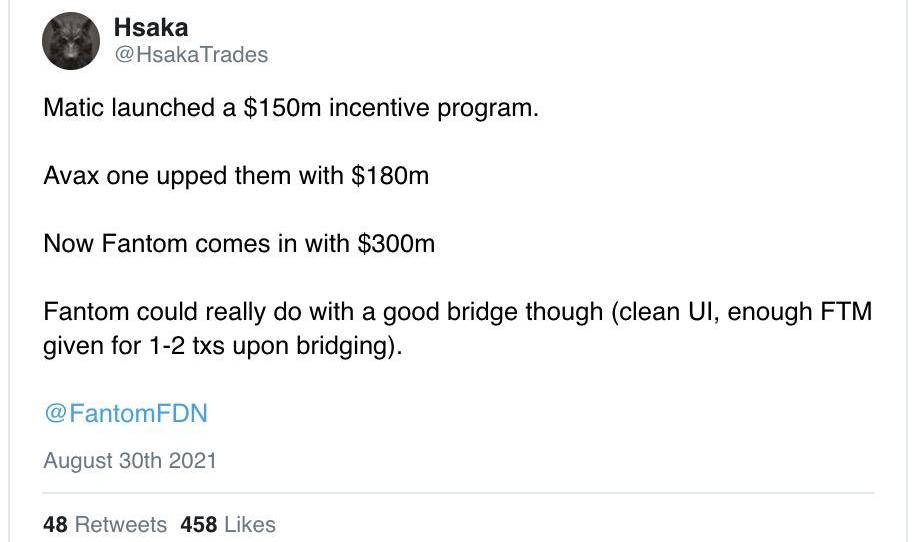View the 458 Likes list

pyautogui.click(x=228, y=524)
